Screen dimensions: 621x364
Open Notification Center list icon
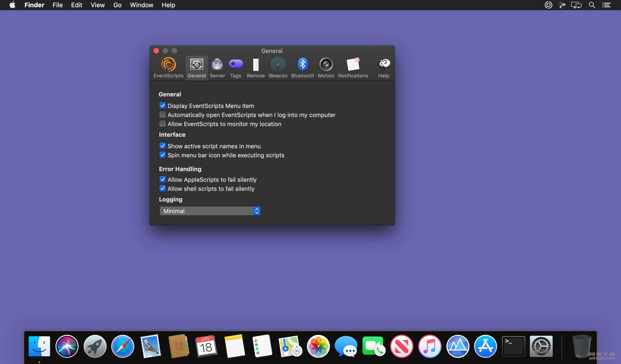tap(607, 5)
